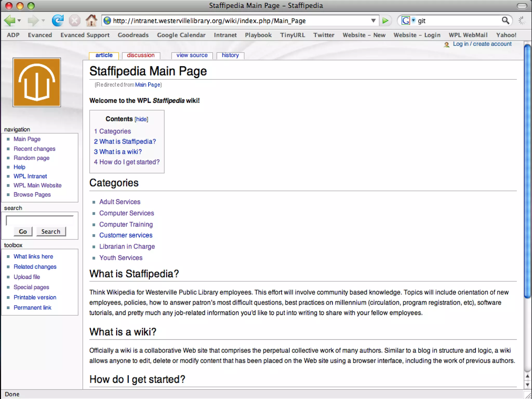
Task: Expand the URL bar history dropdown
Action: (x=373, y=20)
